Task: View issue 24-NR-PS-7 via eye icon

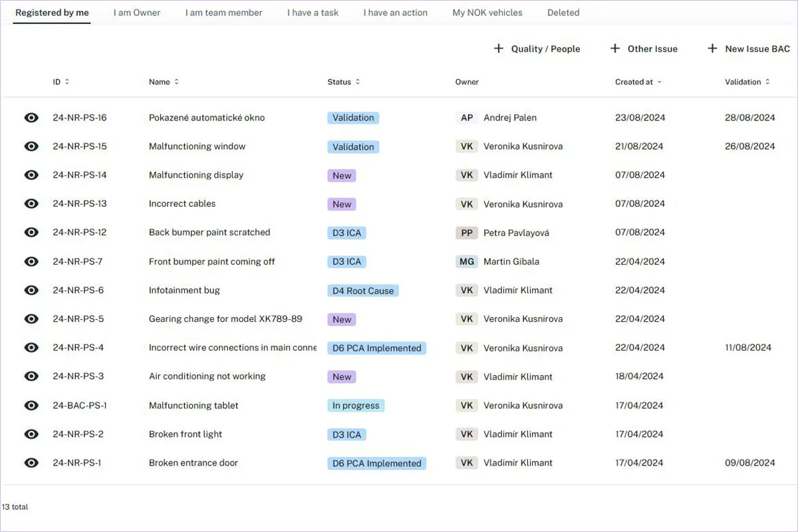Action: pos(31,261)
